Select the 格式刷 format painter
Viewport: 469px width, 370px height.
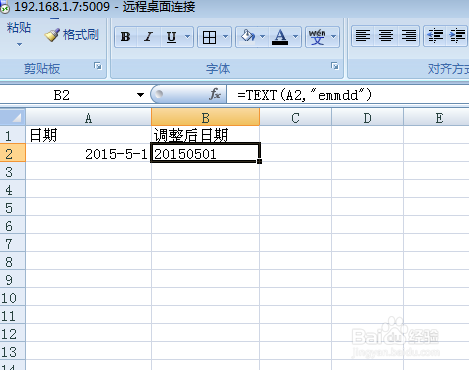[72, 35]
